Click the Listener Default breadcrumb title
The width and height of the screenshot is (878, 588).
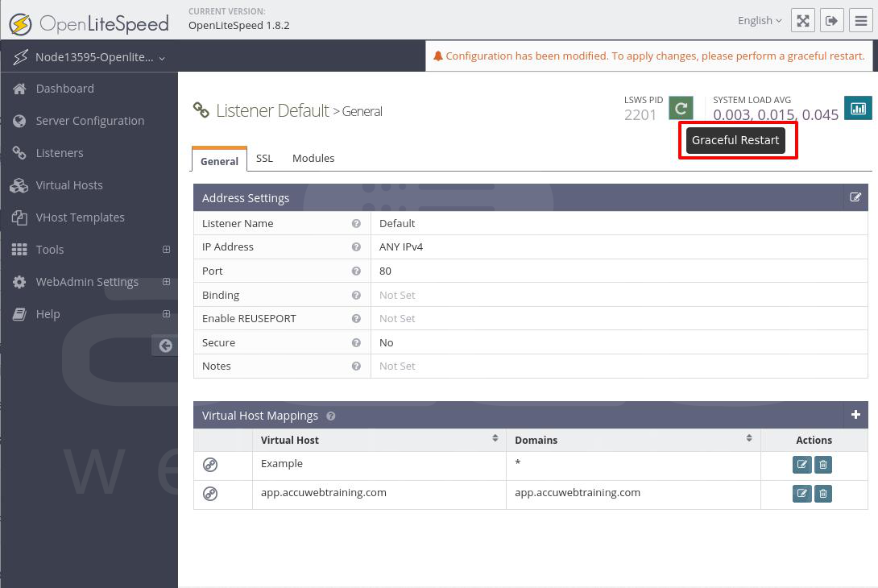pos(273,111)
